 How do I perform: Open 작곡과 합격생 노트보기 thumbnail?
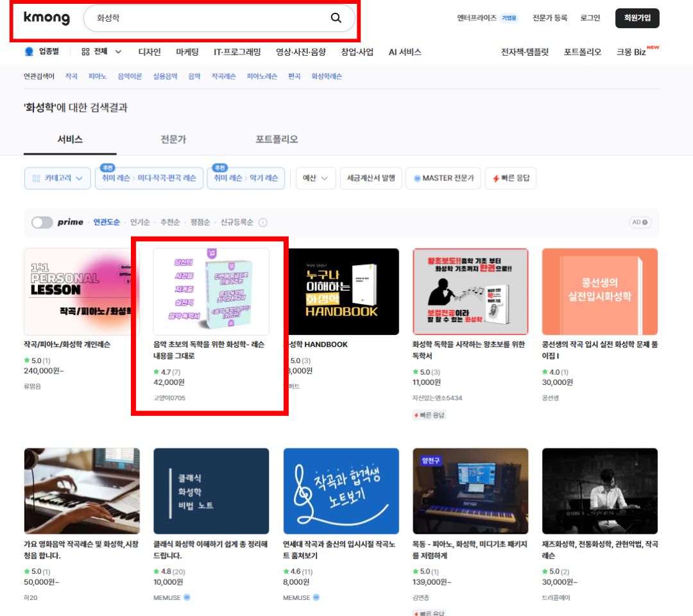pos(341,491)
